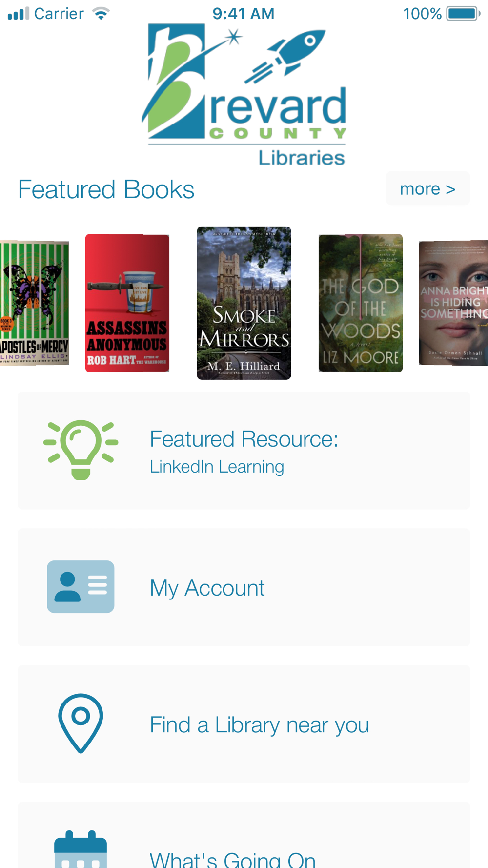
Task: Open Assassins Anonymous book cover
Action: click(x=127, y=303)
